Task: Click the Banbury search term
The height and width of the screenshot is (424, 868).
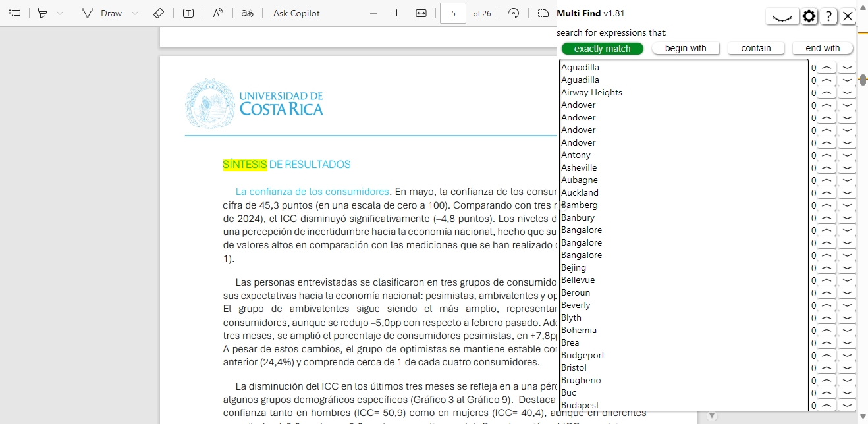Action: (578, 218)
